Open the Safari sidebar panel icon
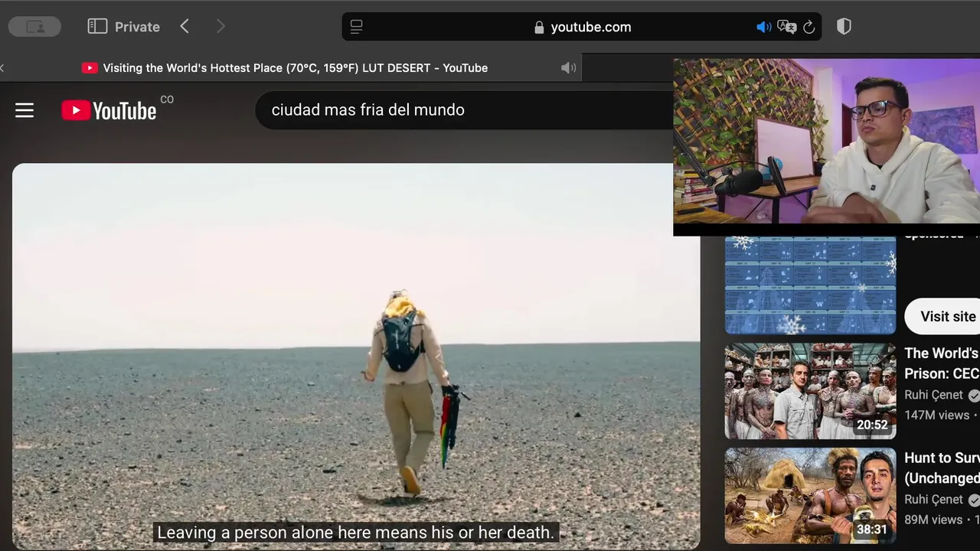 tap(97, 27)
